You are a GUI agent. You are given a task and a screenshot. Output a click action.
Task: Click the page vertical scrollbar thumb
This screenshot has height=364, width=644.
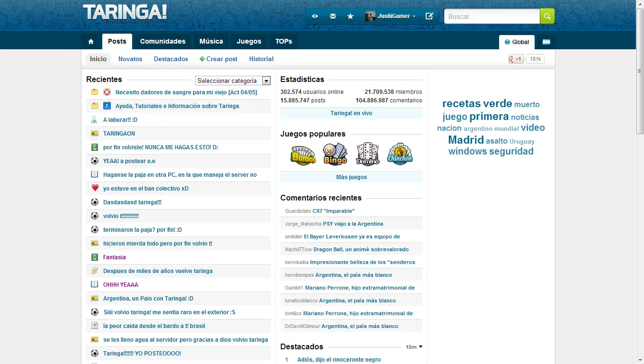tap(640, 70)
